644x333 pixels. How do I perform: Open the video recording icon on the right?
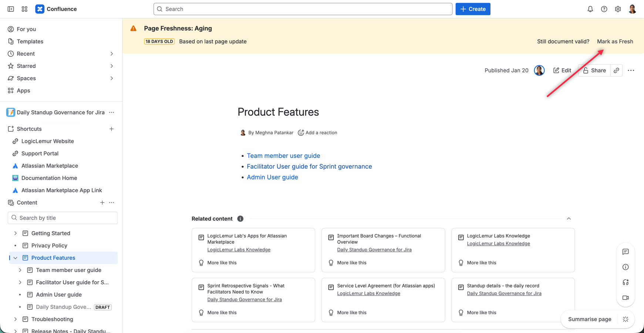[x=626, y=297]
